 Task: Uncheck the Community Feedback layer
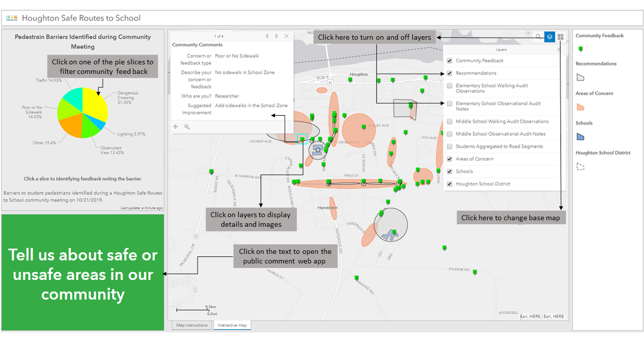click(450, 61)
